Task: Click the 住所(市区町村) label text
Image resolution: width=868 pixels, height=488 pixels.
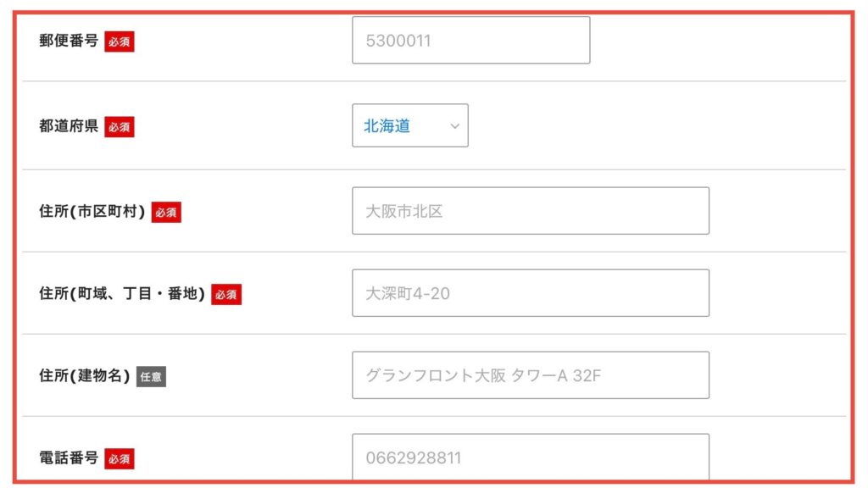Action: coord(92,211)
